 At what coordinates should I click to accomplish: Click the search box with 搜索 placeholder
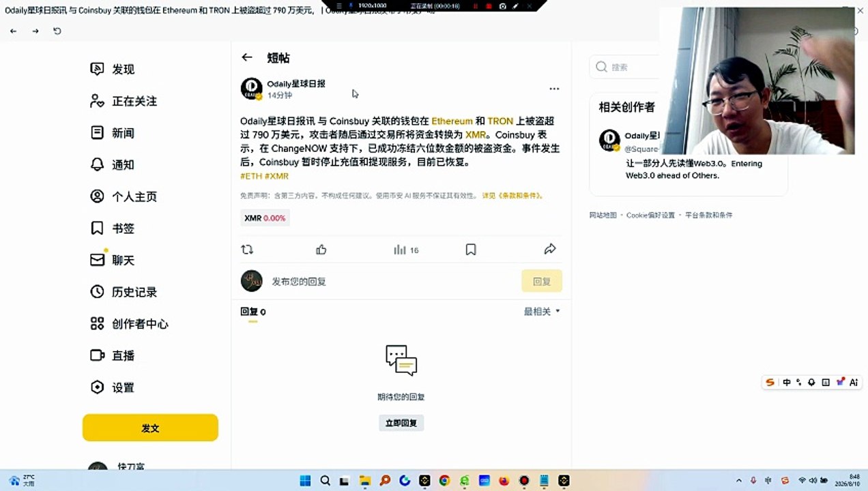point(624,67)
